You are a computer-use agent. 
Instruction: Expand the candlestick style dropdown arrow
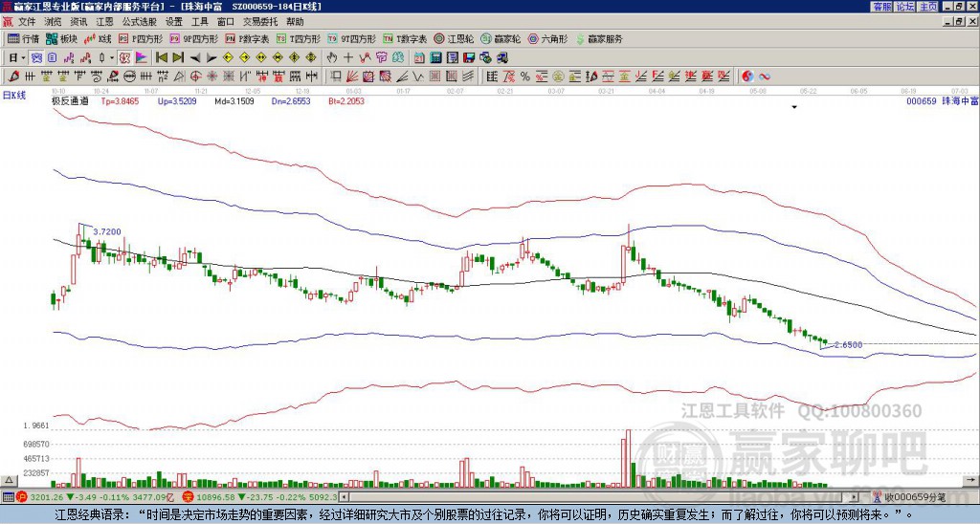112,58
